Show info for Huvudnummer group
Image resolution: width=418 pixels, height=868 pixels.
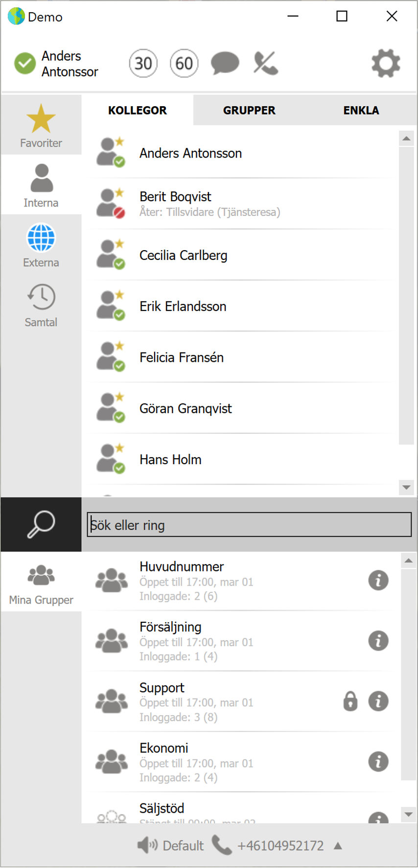coord(378,581)
